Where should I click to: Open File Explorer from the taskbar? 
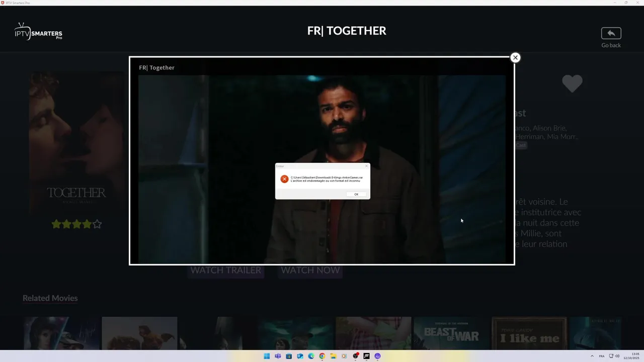(333, 356)
